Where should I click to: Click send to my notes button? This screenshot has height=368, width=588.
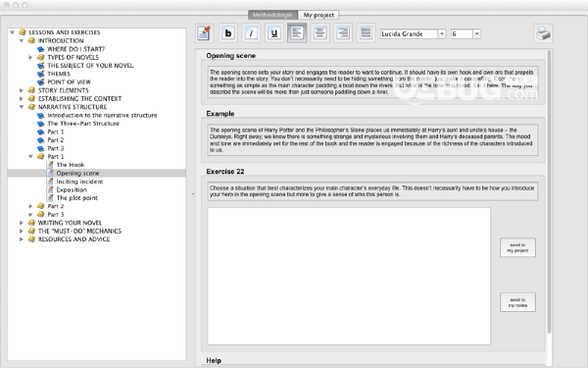point(517,302)
